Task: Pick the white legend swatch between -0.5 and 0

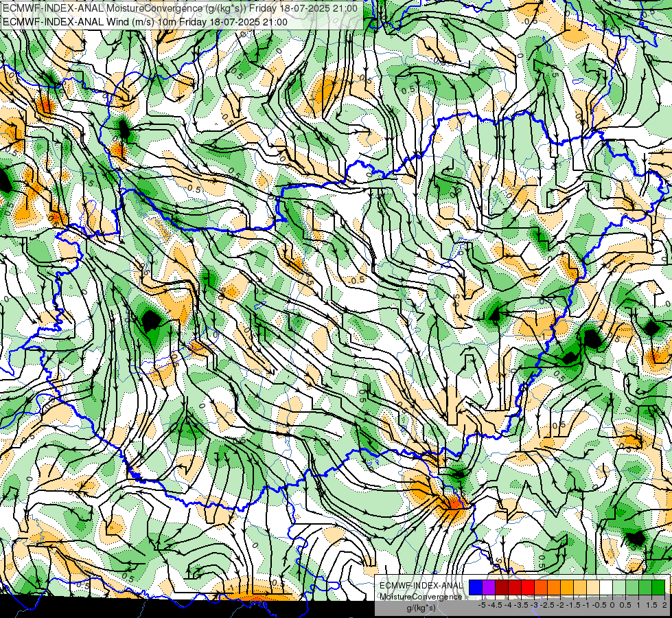Action: pos(606,588)
